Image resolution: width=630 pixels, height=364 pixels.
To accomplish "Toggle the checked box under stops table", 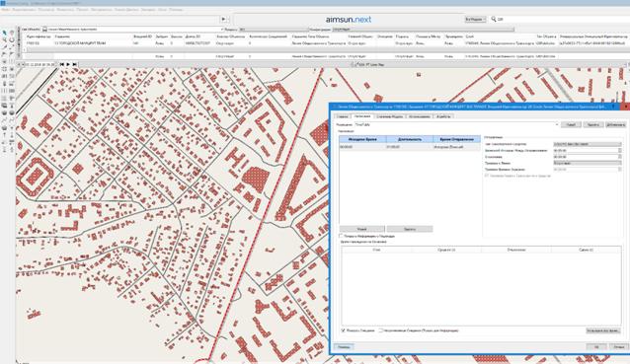I will (343, 330).
